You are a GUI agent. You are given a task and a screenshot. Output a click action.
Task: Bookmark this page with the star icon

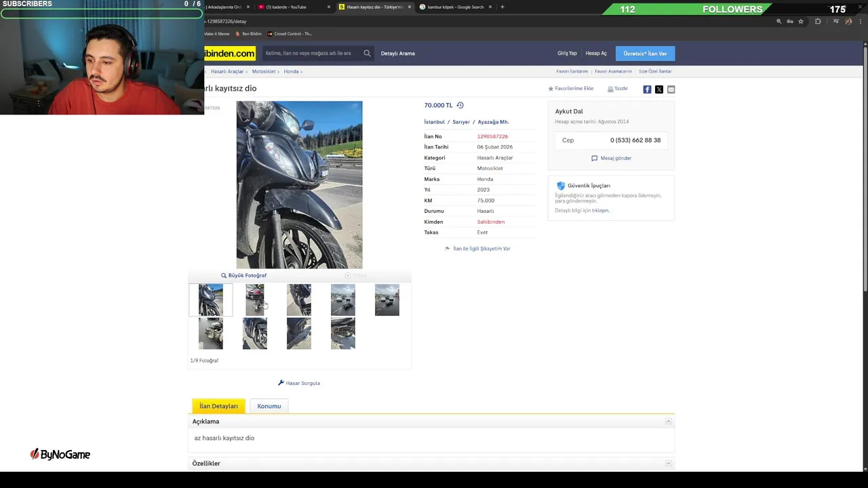(801, 21)
